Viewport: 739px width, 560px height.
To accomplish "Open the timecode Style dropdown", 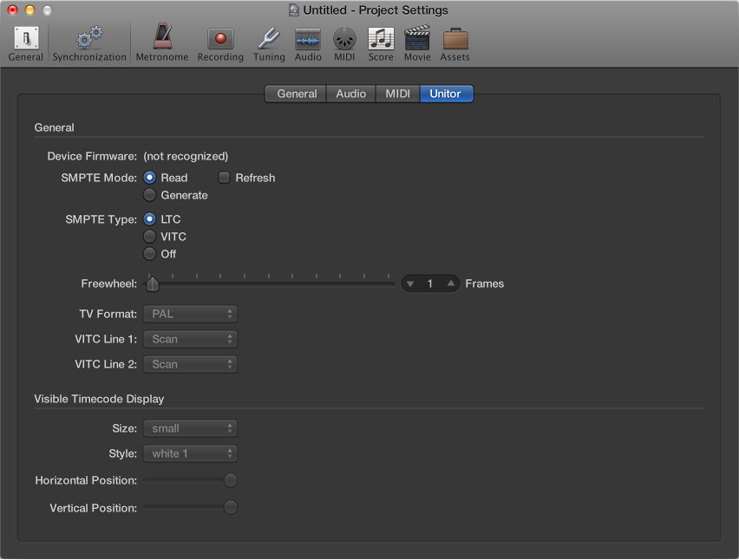I will coord(190,453).
